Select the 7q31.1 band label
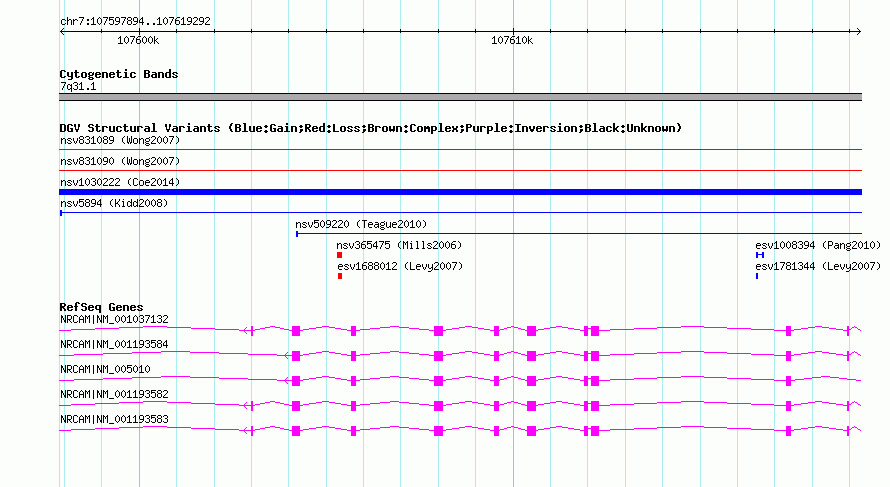 coord(78,87)
